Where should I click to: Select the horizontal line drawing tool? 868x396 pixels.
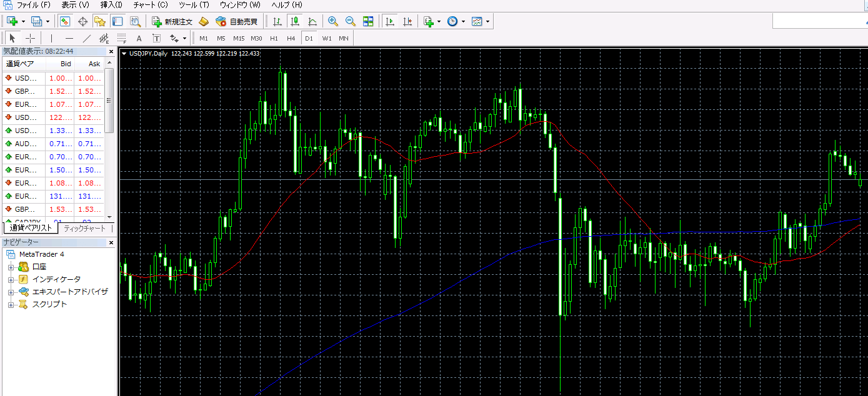coord(69,38)
